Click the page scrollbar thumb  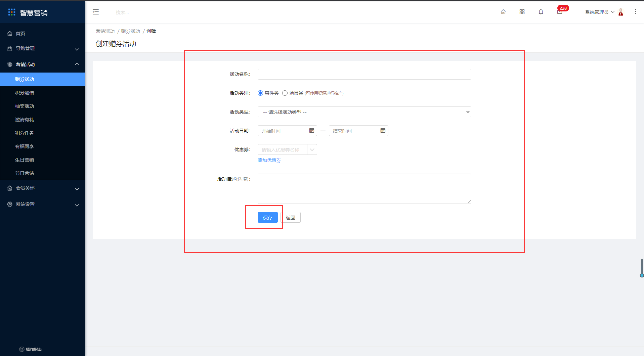tap(642, 268)
